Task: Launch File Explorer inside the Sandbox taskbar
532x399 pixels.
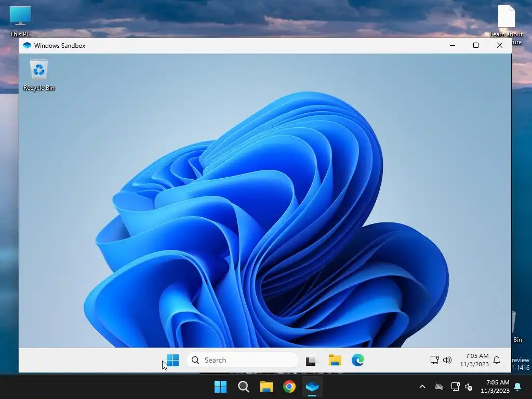Action: [x=335, y=360]
